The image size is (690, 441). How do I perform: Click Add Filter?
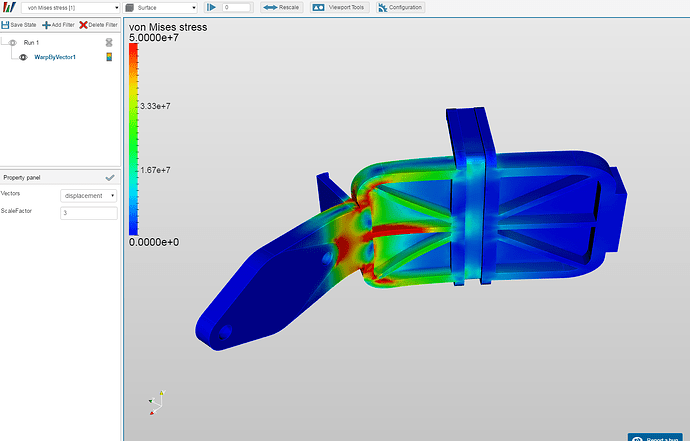click(59, 25)
